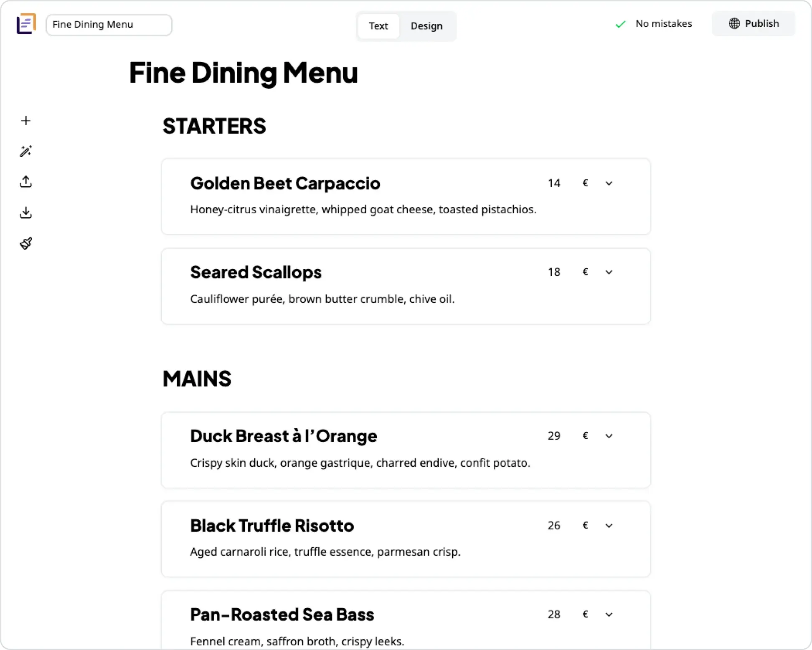Expand the Golden Beet Carpaccio chevron
The height and width of the screenshot is (650, 812).
pyautogui.click(x=609, y=183)
